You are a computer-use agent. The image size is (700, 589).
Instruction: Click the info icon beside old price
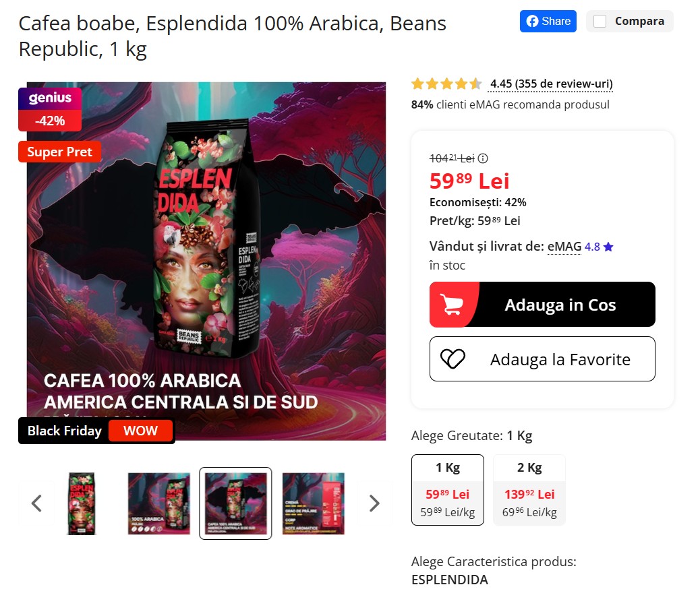(x=483, y=158)
